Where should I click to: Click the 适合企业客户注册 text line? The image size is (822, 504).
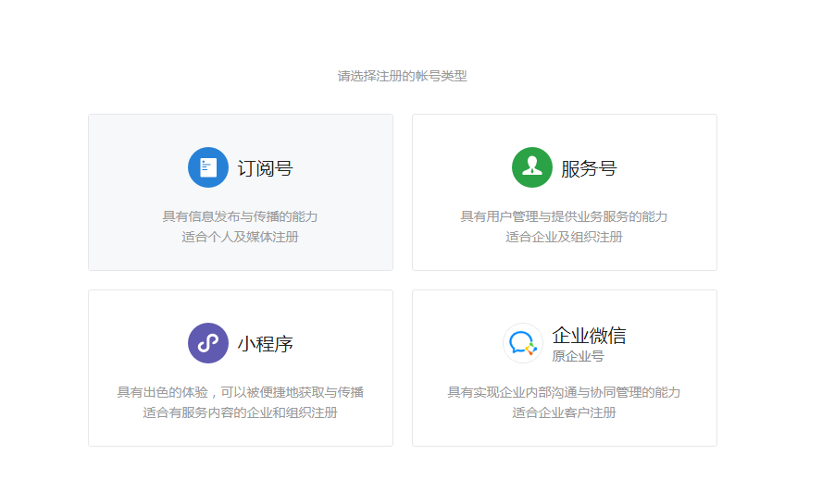pos(564,412)
